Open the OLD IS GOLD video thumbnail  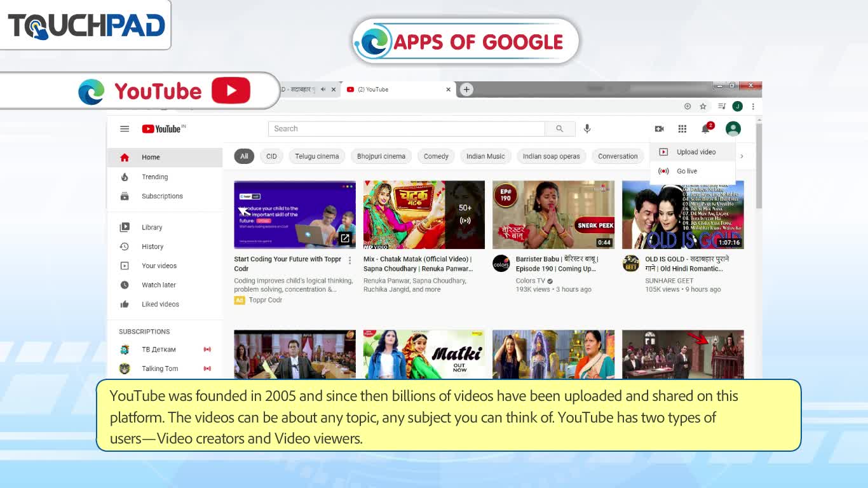pyautogui.click(x=683, y=215)
